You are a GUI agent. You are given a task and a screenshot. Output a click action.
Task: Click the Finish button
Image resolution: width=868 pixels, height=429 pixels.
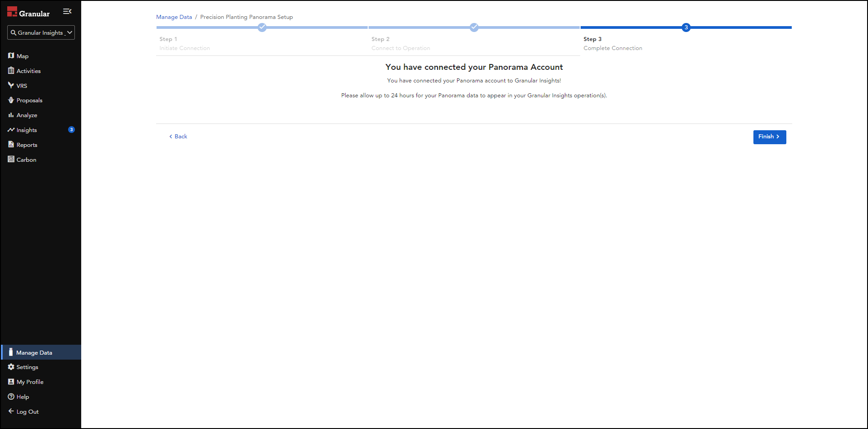(x=770, y=137)
